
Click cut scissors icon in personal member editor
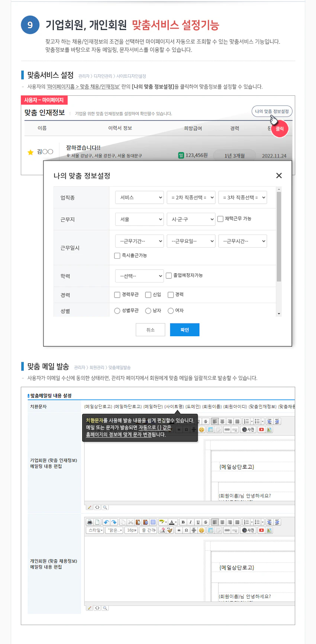(131, 522)
